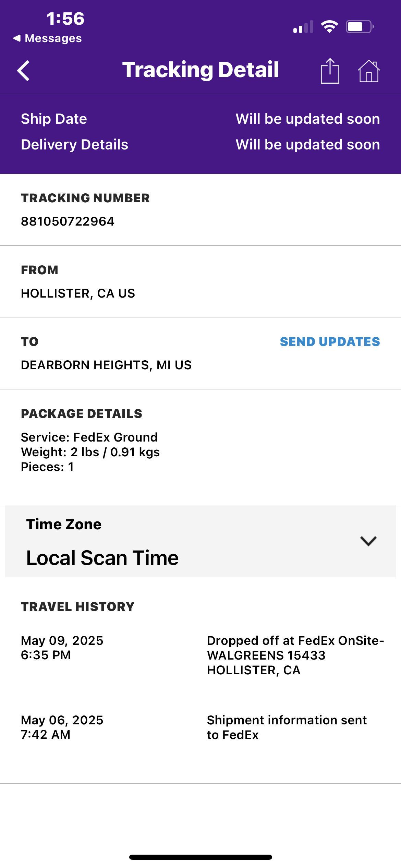Screen dimensions: 401x868
Task: Tap the battery indicator icon
Action: coord(359,26)
